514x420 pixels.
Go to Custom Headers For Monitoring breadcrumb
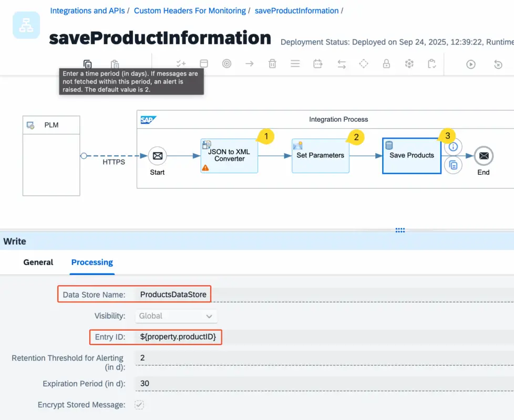(x=190, y=10)
